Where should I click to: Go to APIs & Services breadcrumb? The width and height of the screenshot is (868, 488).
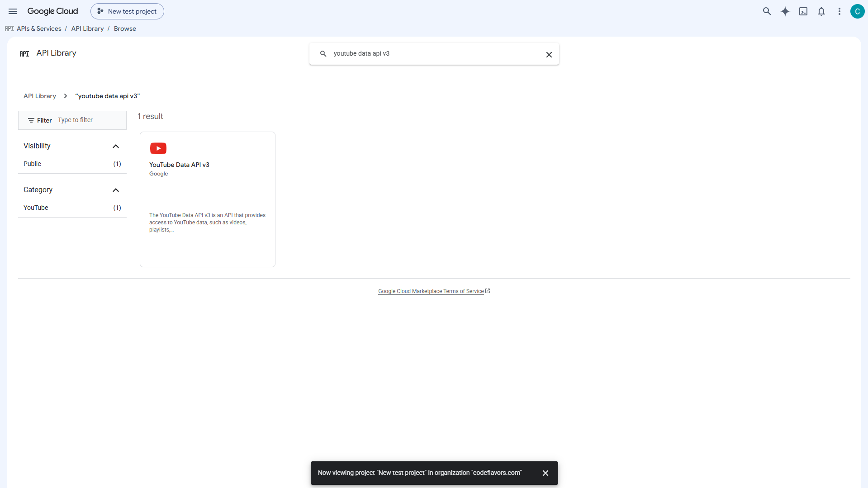click(x=39, y=28)
